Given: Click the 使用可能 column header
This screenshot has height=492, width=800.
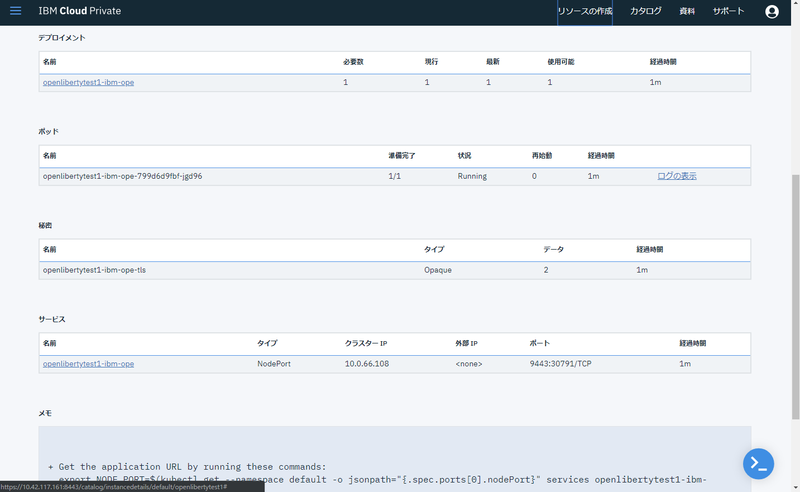Looking at the screenshot, I should (x=561, y=62).
